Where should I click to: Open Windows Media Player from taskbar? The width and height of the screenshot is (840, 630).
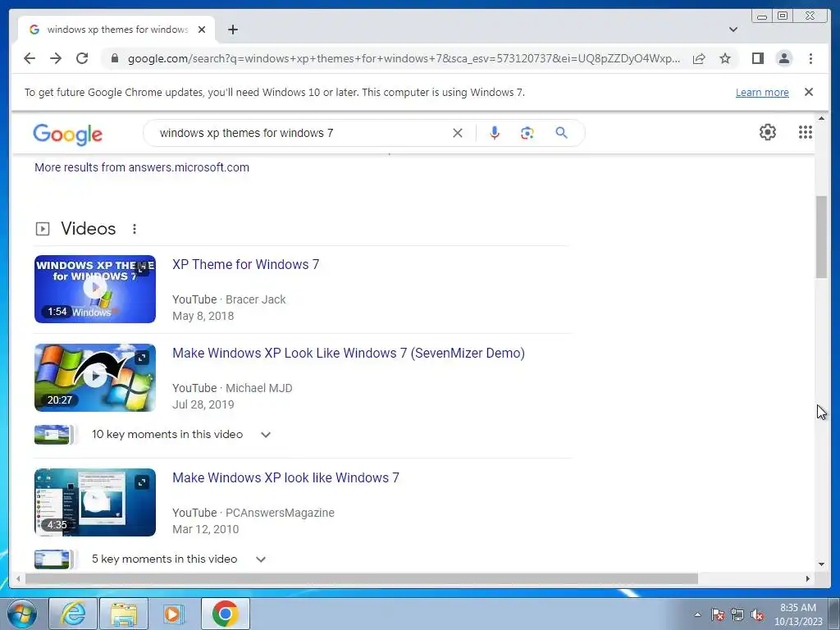point(174,614)
